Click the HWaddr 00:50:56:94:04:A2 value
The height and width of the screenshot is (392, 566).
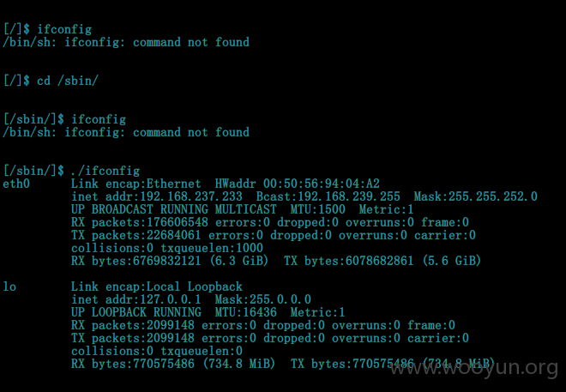pyautogui.click(x=297, y=184)
